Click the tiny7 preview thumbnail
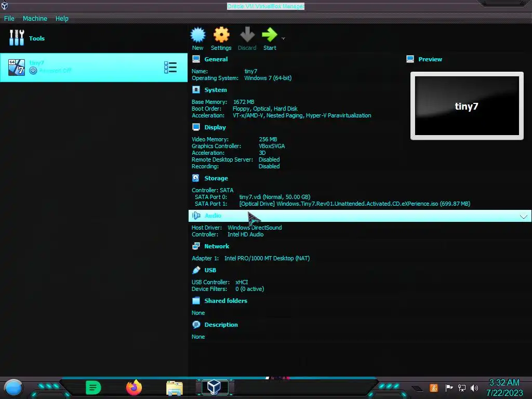Image resolution: width=532 pixels, height=399 pixels. (467, 105)
